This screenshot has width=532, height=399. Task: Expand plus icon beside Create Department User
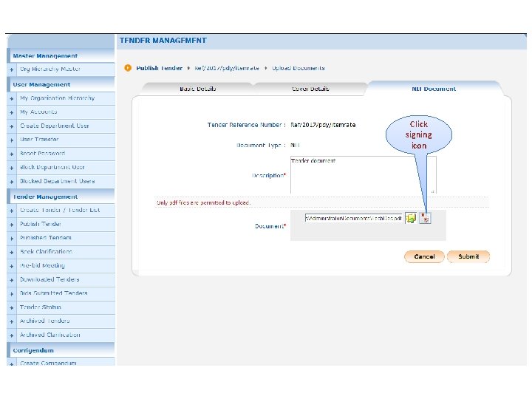click(x=12, y=126)
